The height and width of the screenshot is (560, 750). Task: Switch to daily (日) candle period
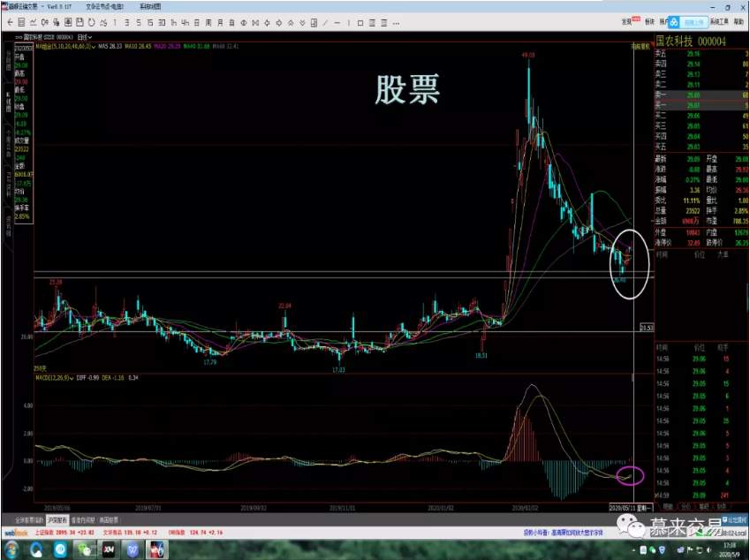[x=197, y=22]
